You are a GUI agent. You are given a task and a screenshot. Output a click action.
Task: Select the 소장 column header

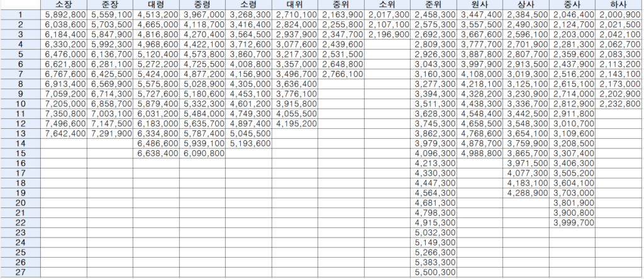pos(64,4)
